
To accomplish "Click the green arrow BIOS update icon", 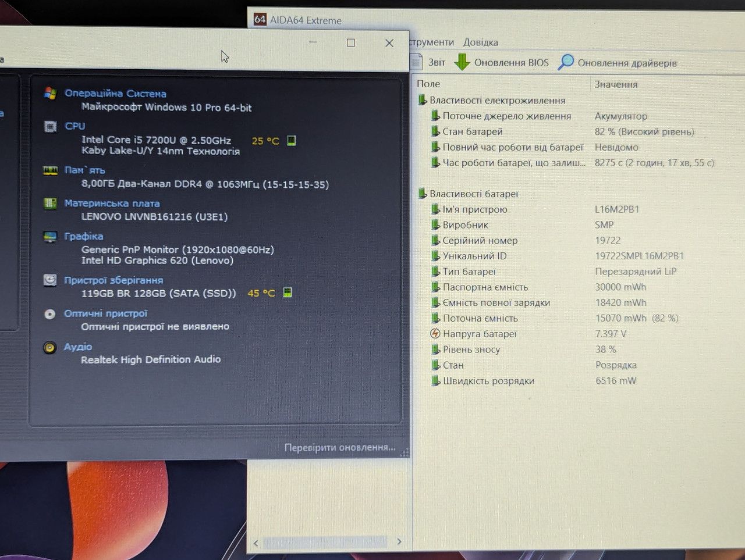I will [x=462, y=62].
